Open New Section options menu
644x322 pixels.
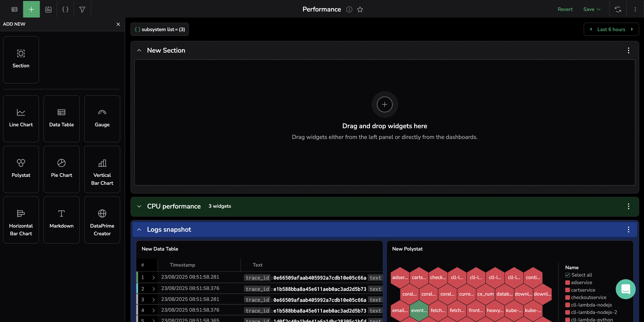coord(628,50)
